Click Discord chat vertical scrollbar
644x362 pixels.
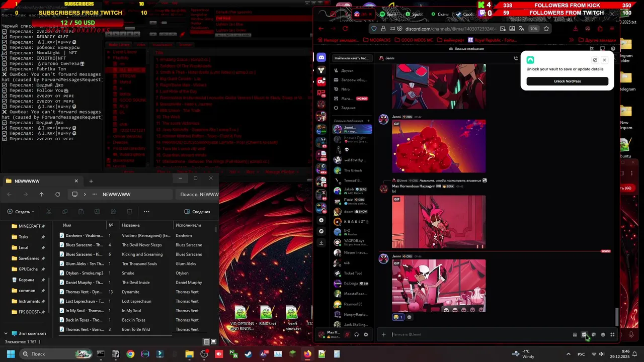(x=617, y=317)
